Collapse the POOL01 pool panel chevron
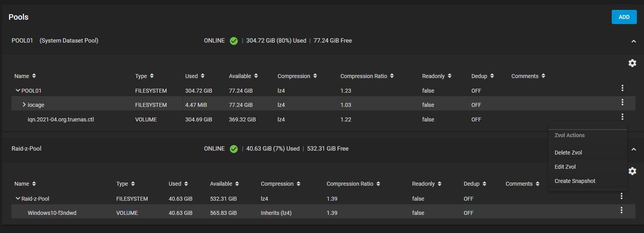This screenshot has width=644, height=233. [634, 41]
